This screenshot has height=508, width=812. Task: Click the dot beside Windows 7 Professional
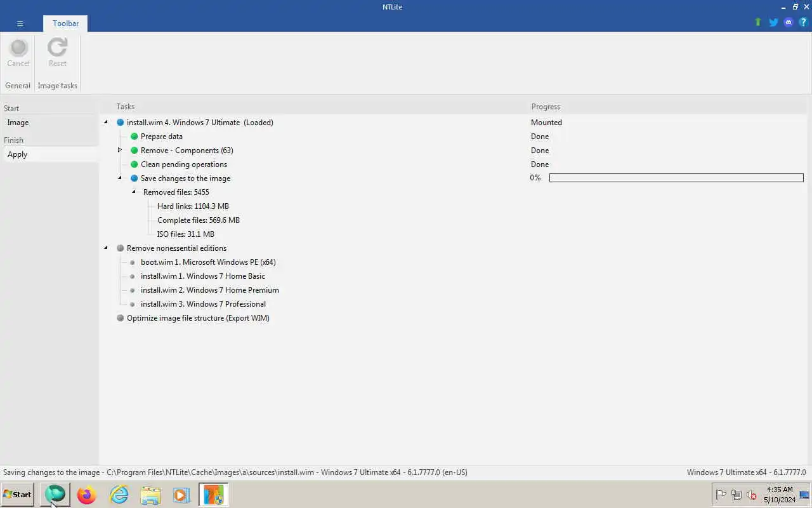(133, 304)
